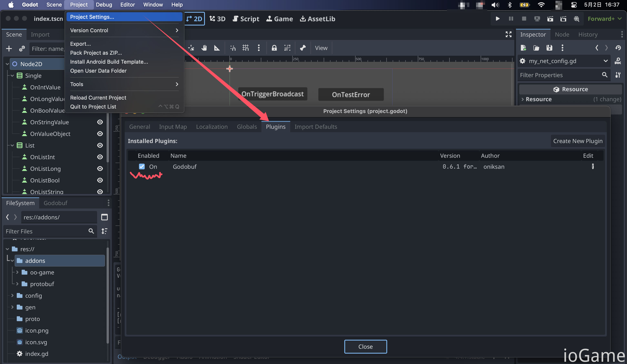Click Run Project play button
Image resolution: width=627 pixels, height=364 pixels.
tap(498, 19)
